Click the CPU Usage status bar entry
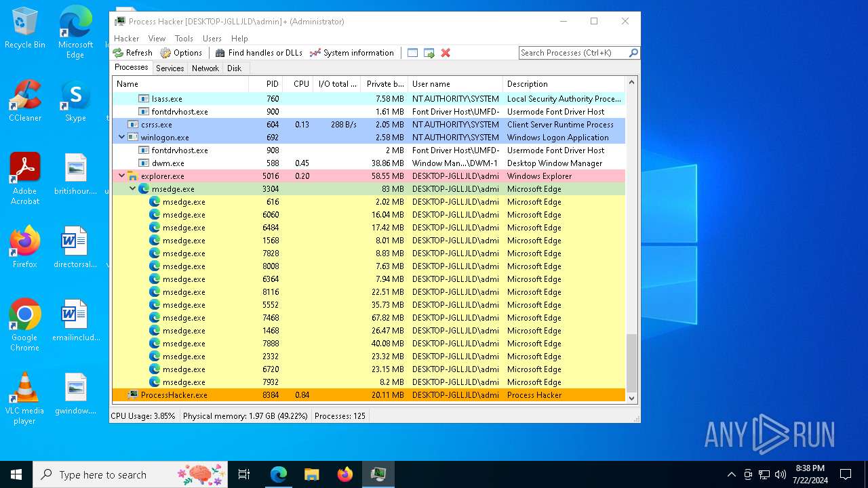The width and height of the screenshot is (868, 488). (x=143, y=416)
